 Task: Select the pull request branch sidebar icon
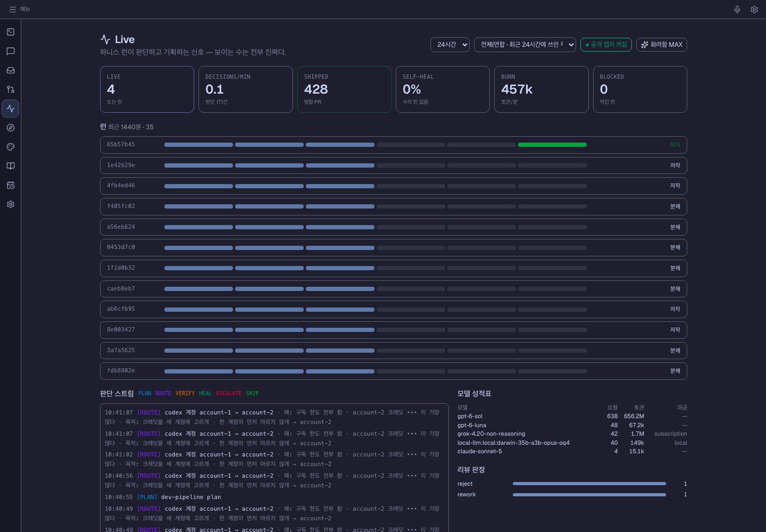click(x=11, y=89)
